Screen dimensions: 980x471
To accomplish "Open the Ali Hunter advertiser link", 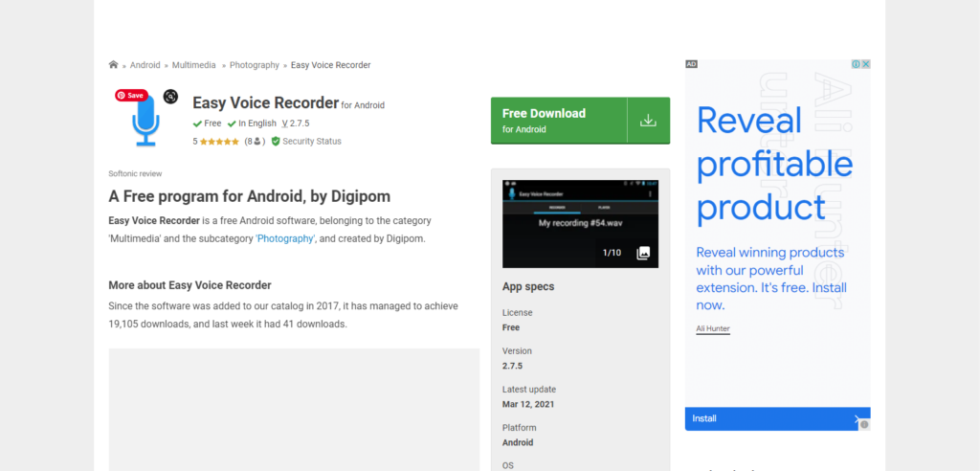I will tap(713, 329).
